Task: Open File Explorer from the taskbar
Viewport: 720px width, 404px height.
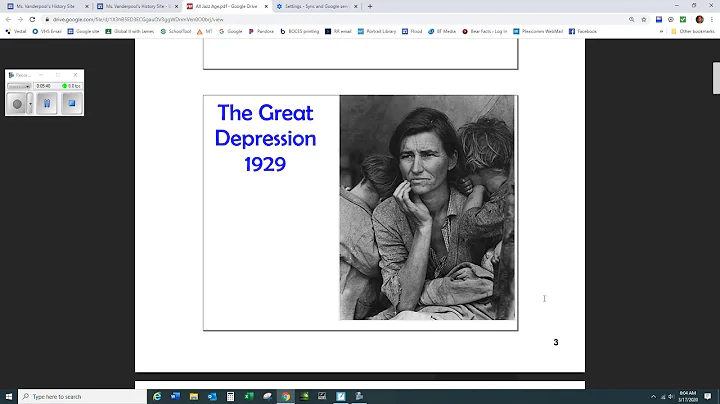Action: [x=194, y=396]
